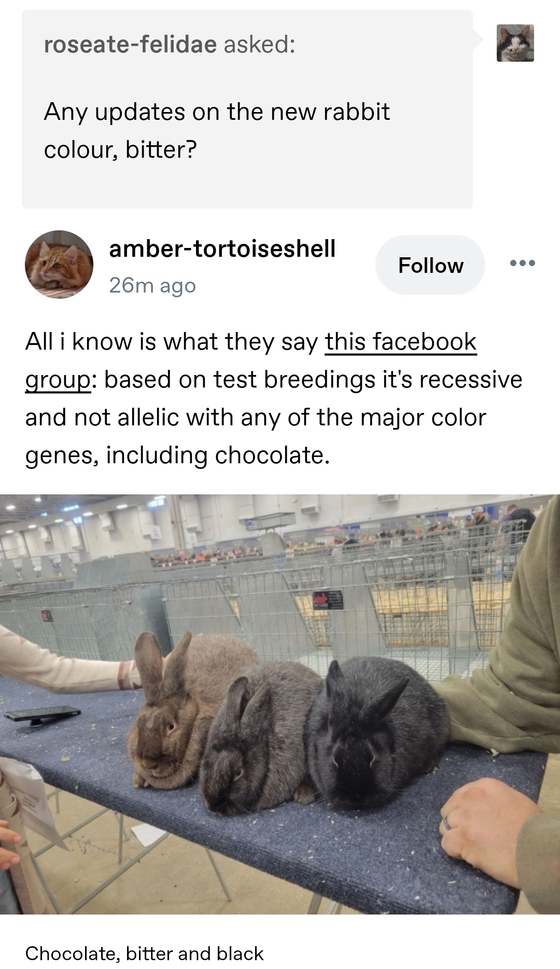Click the "genes, including chocolate." text line
The width and height of the screenshot is (560, 969).
177,455
